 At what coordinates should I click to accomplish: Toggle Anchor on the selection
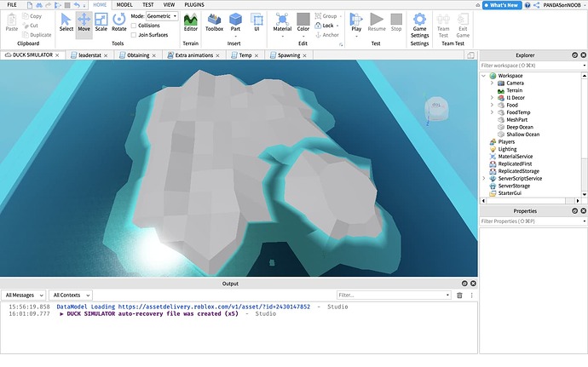click(x=326, y=35)
